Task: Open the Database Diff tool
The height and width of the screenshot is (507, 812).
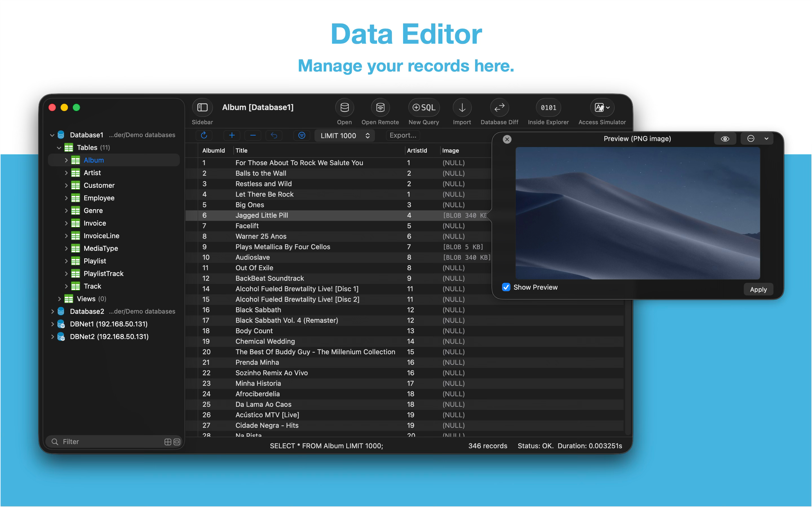Action: pos(499,108)
